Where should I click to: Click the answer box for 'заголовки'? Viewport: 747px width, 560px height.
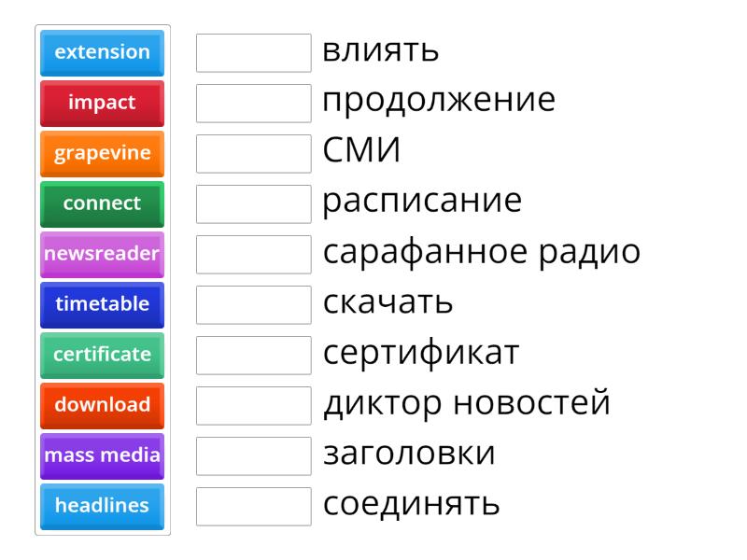click(254, 456)
